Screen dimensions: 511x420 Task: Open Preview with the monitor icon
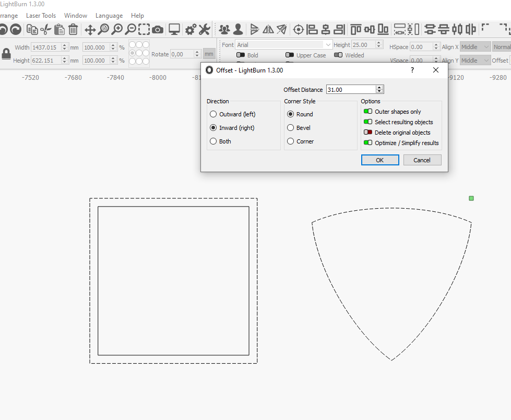174,30
